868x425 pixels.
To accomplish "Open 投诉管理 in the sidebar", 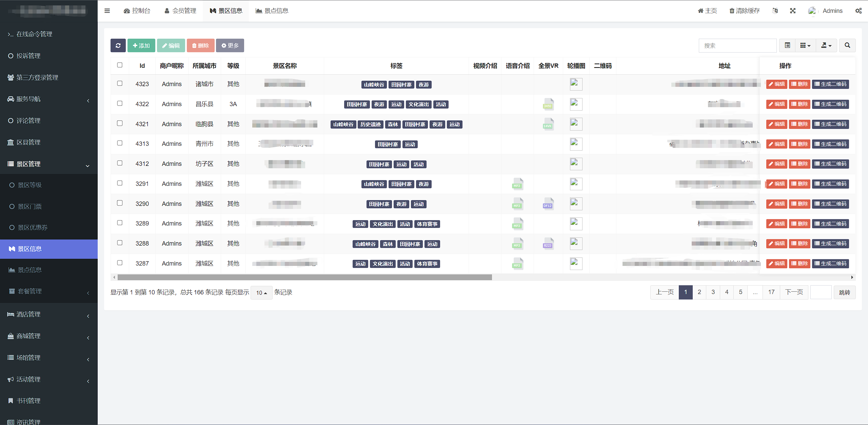I will pos(49,56).
